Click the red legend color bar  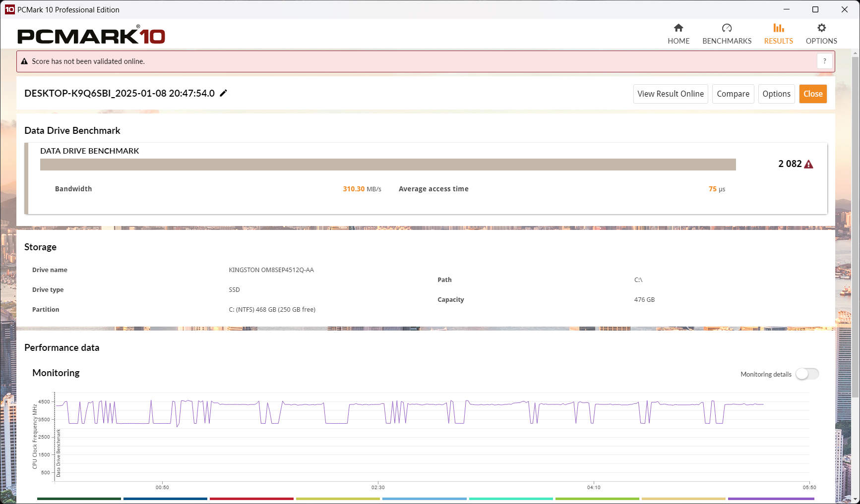[x=251, y=499]
